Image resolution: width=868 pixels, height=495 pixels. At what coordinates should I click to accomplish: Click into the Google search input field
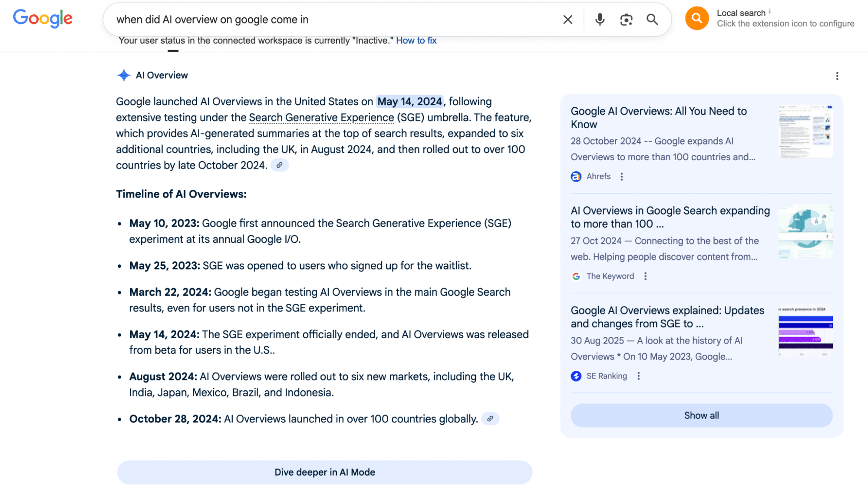330,20
